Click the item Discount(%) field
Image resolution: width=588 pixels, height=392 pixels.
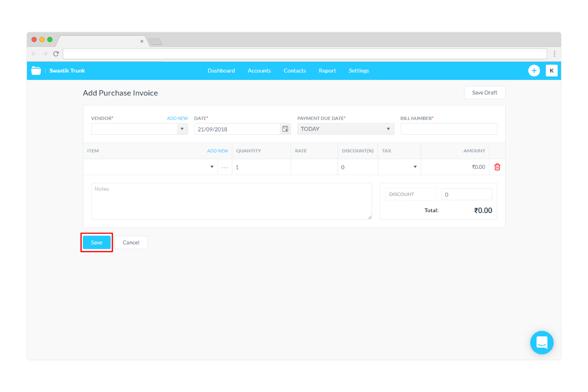[x=358, y=167]
